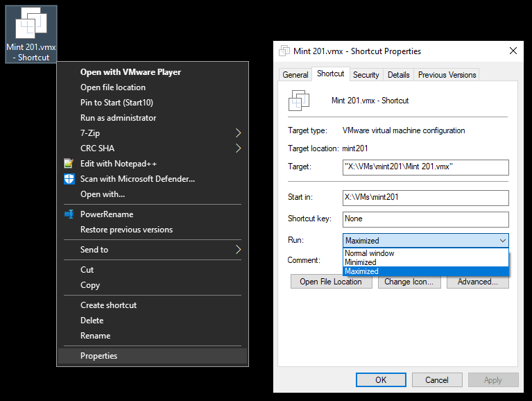Click the Microsoft Defender shield icon
The image size is (532, 401).
pos(69,179)
